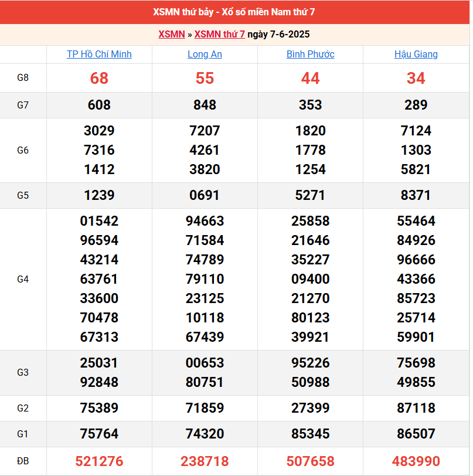Screen dimensions: 473x476
Task: Select G2 number 87118
Action: tap(416, 408)
